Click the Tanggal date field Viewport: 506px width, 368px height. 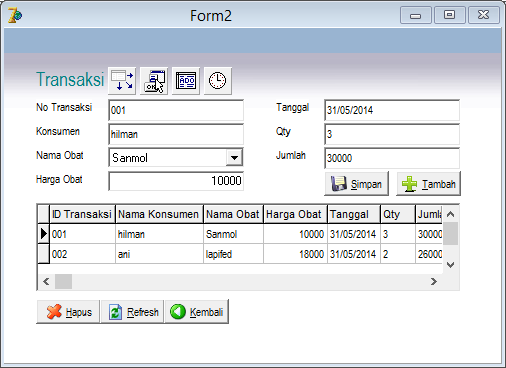[x=392, y=110]
